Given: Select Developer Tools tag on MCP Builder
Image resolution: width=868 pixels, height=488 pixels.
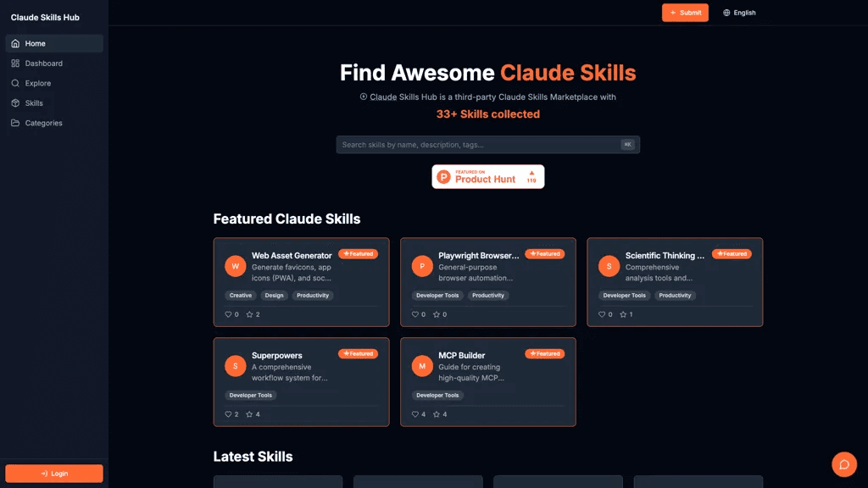Looking at the screenshot, I should pos(437,395).
